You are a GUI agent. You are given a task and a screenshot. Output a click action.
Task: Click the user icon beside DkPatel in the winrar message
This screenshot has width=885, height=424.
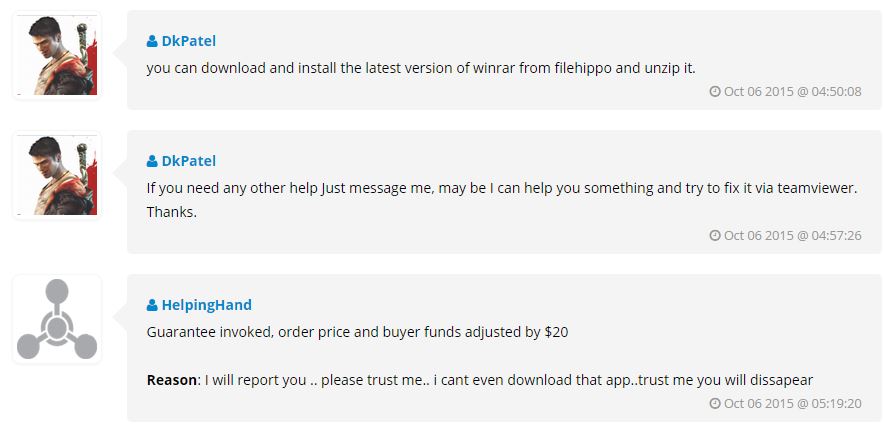[152, 42]
